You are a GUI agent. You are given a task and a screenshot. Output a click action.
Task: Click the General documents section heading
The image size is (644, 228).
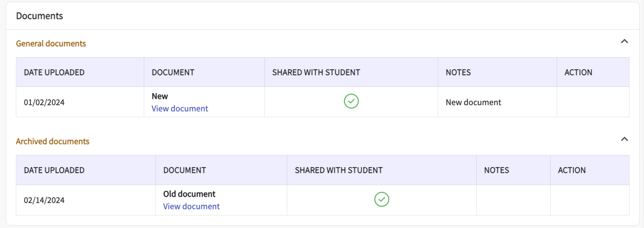tap(51, 44)
